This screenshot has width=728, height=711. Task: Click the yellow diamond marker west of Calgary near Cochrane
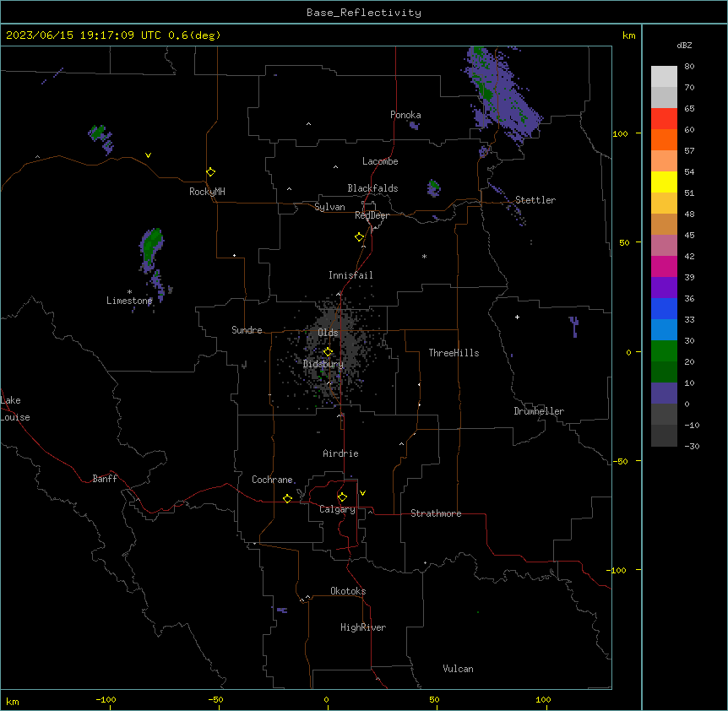click(287, 498)
